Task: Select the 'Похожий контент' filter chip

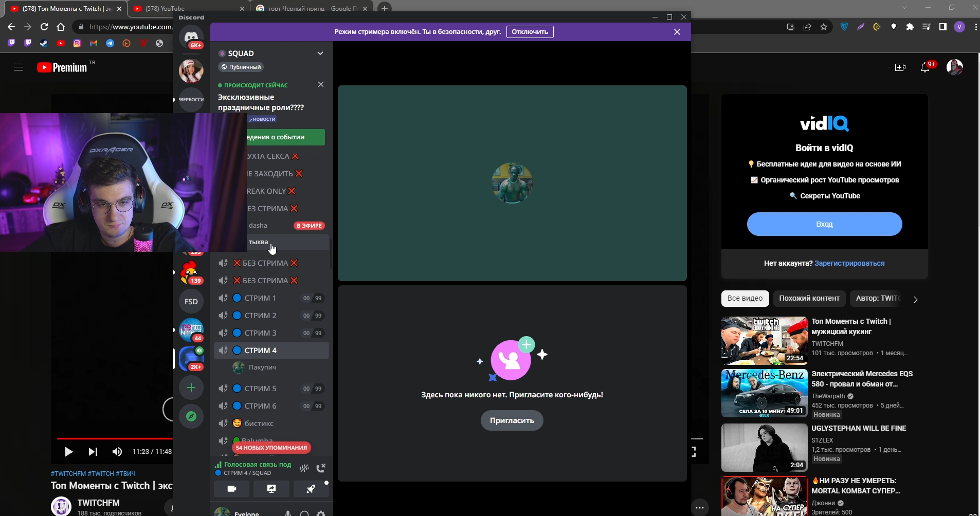Action: (x=809, y=298)
